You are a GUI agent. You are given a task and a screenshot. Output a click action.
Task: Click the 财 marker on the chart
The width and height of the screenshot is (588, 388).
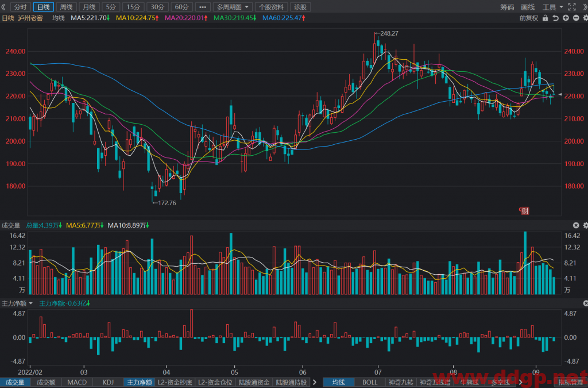[524, 211]
